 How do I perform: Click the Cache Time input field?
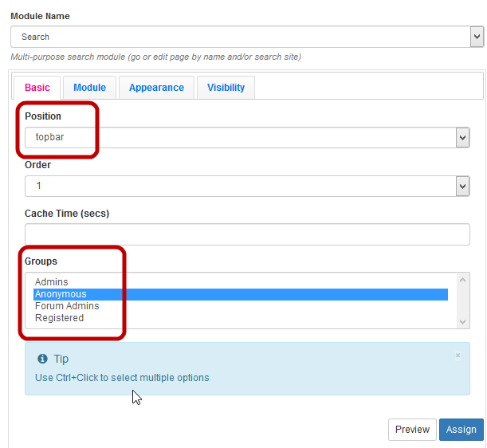coord(247,234)
